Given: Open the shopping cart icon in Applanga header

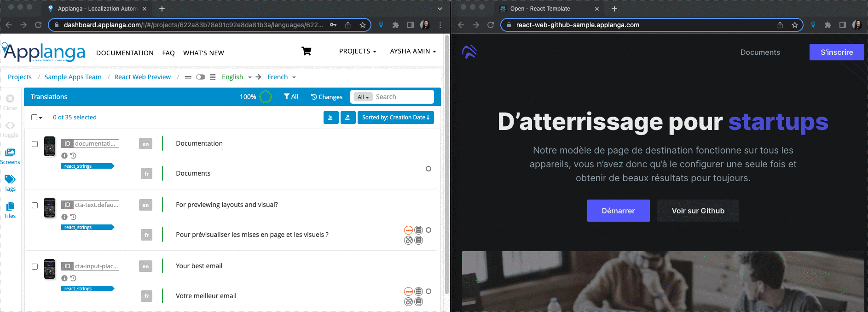Looking at the screenshot, I should (x=307, y=51).
